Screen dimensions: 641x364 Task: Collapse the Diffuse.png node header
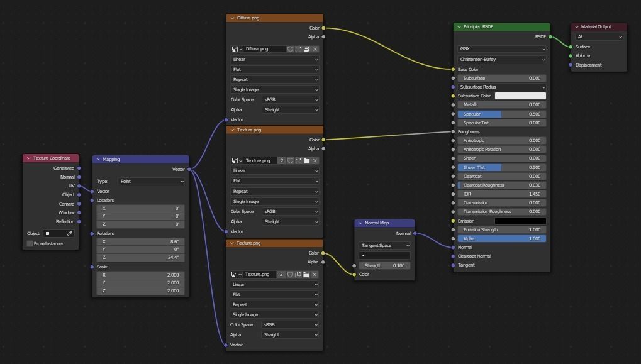pyautogui.click(x=232, y=18)
